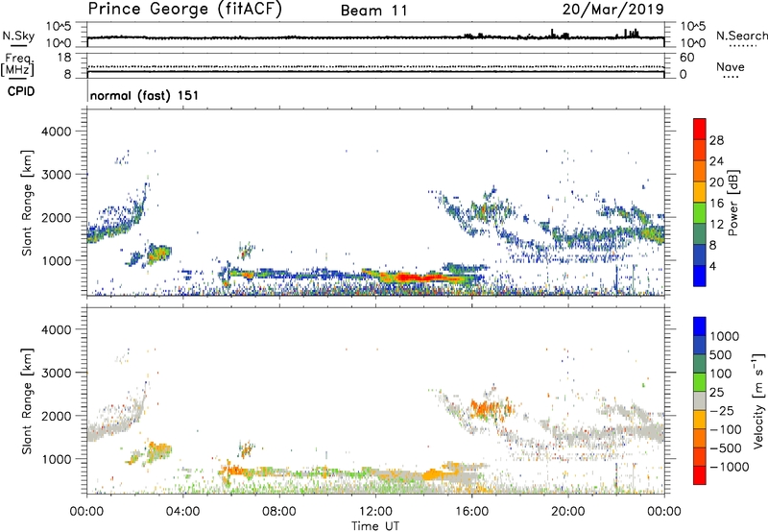Click the '20:00' time axis tick label
This screenshot has height=532, width=768.
(568, 512)
